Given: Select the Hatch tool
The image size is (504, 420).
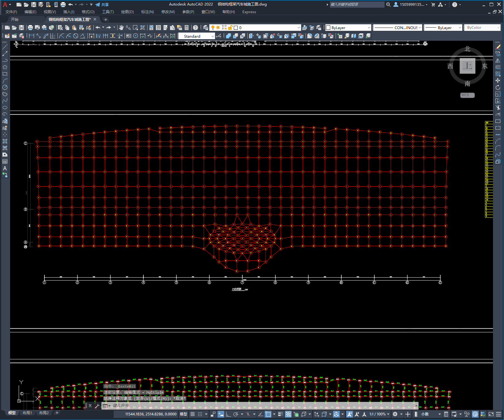Looking at the screenshot, I should [x=5, y=141].
